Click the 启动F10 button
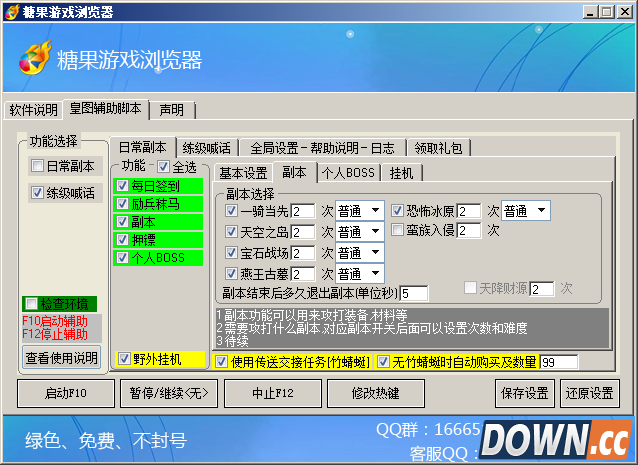 click(66, 393)
